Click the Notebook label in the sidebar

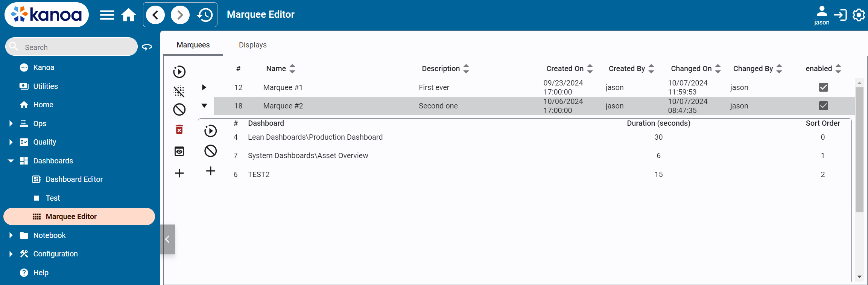tap(49, 235)
